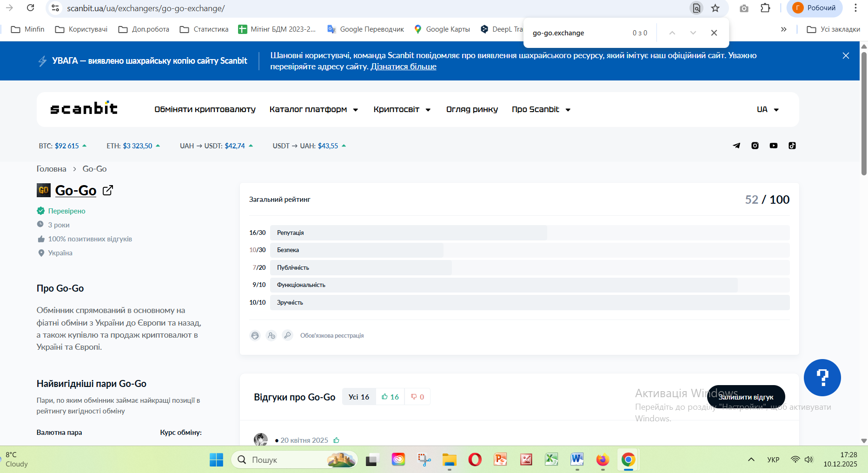Expand the Про Scanbit menu
The height and width of the screenshot is (473, 868).
pos(541,109)
